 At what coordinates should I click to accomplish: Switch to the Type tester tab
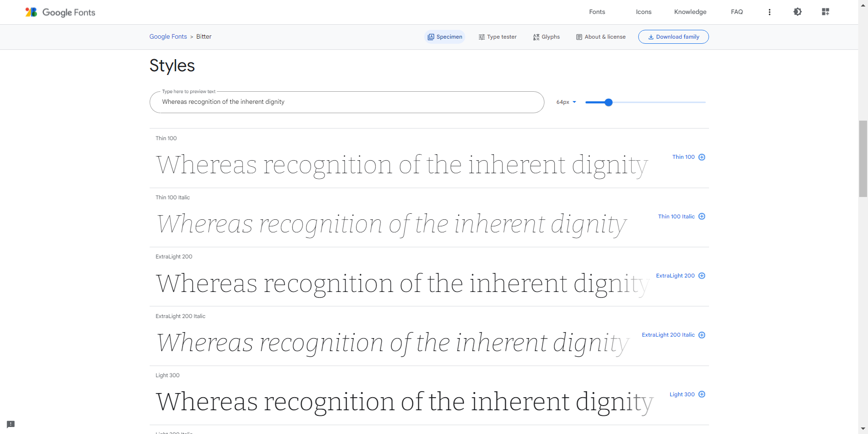click(x=497, y=37)
